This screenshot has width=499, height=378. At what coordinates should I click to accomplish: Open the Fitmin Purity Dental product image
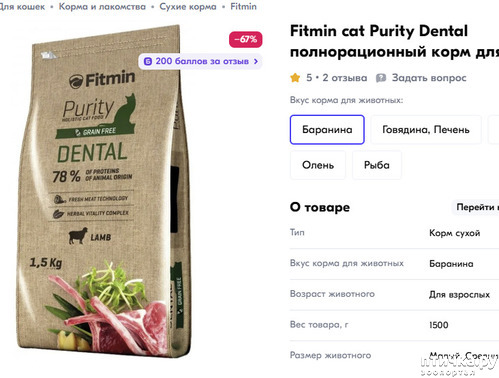point(104,192)
